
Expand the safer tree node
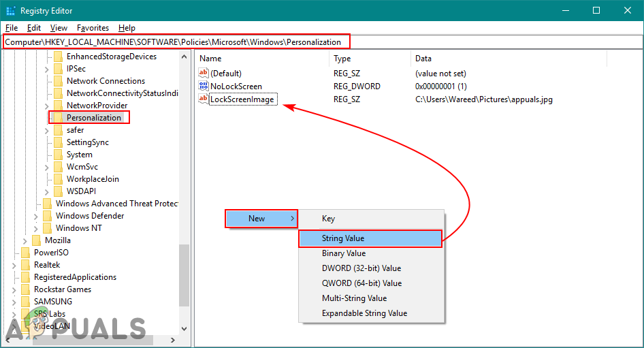[x=47, y=131]
